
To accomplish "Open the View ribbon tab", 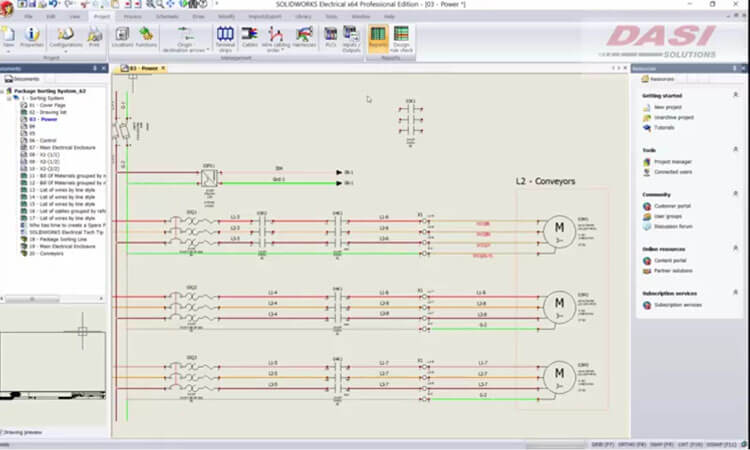I will pyautogui.click(x=76, y=17).
